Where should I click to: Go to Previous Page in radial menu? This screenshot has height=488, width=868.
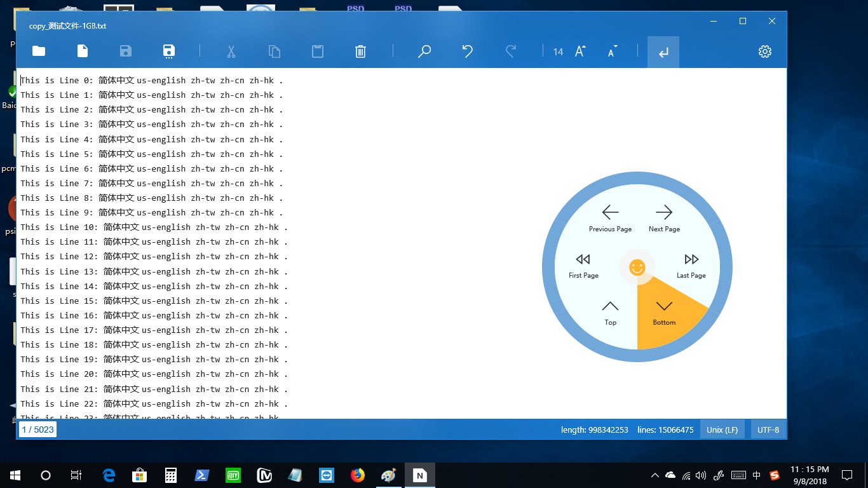click(x=610, y=219)
